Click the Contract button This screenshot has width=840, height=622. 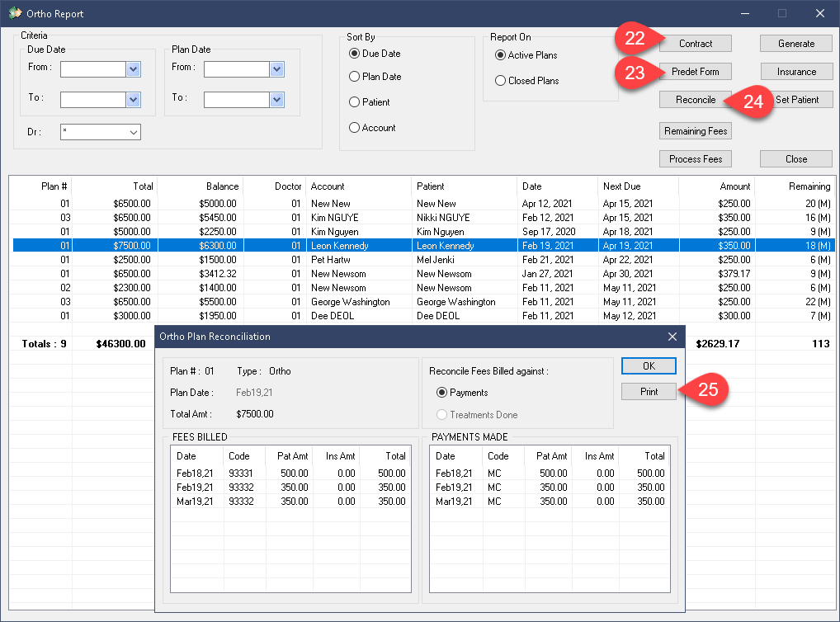click(x=696, y=44)
